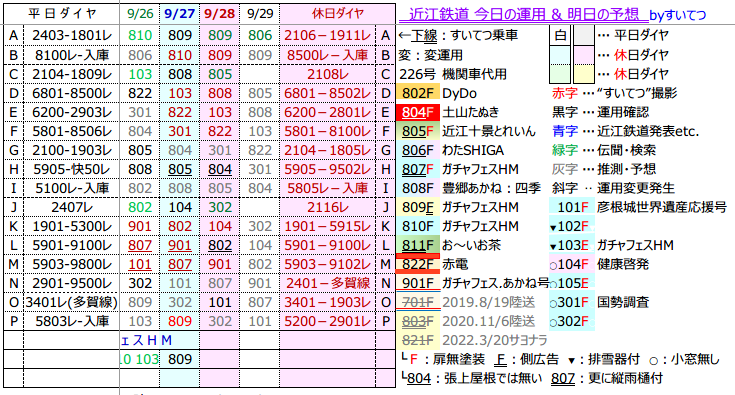Click the weekday cell 1901-5300レ

[x=72, y=226]
